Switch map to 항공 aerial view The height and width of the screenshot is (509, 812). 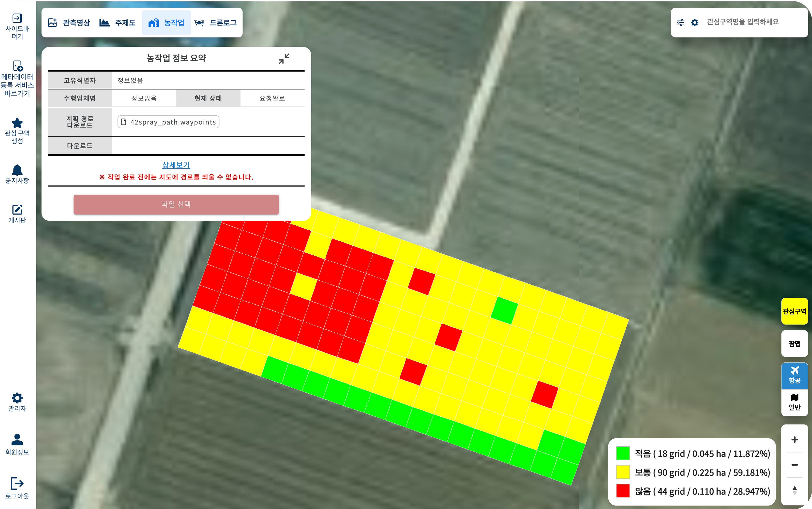pos(794,375)
